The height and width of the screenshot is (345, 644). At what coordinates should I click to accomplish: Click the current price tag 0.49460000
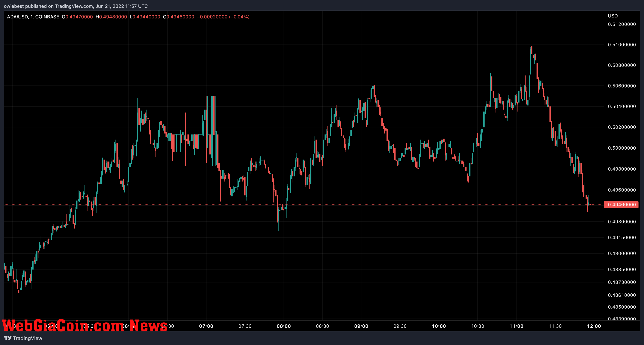[x=621, y=205]
